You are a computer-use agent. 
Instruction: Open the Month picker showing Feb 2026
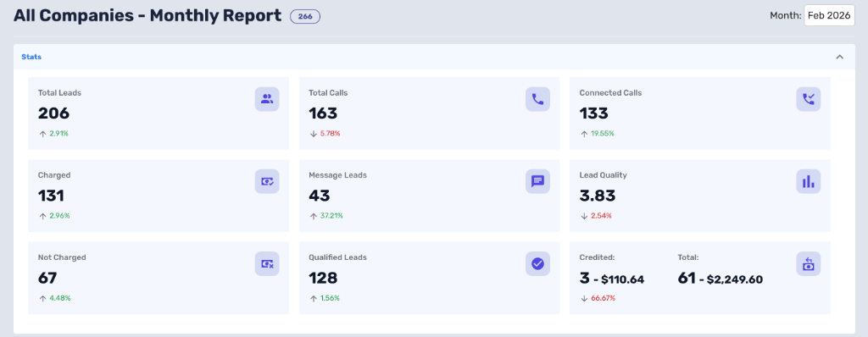(x=829, y=15)
